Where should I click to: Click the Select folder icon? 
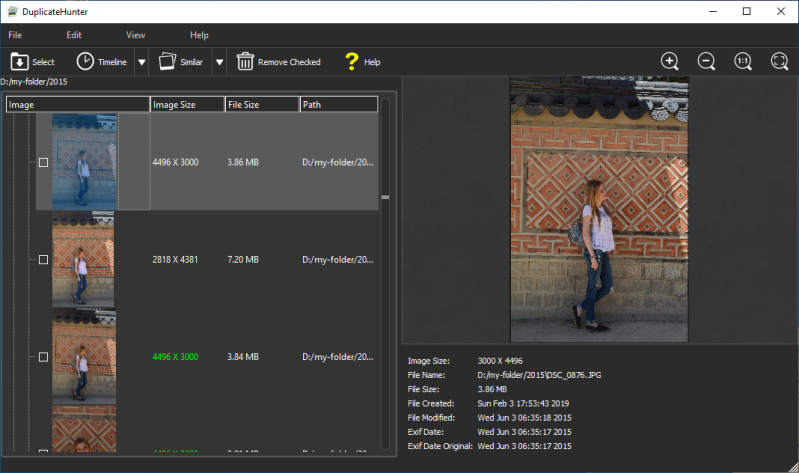click(20, 62)
